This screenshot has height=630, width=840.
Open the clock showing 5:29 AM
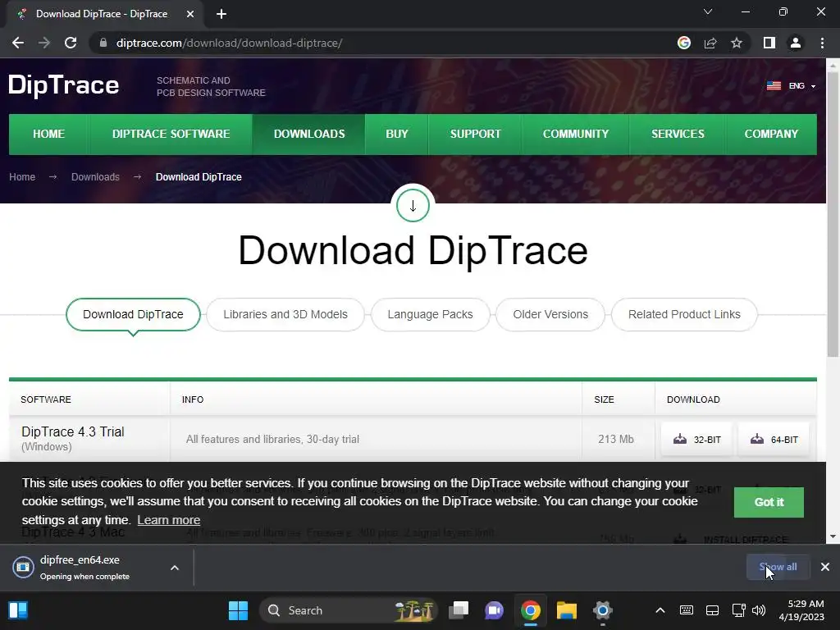[801, 610]
